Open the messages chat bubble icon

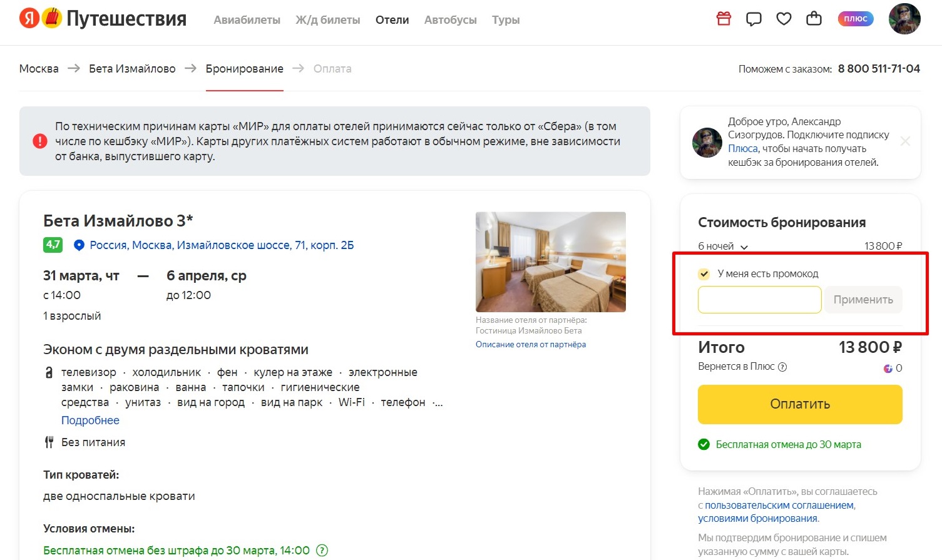pos(754,19)
